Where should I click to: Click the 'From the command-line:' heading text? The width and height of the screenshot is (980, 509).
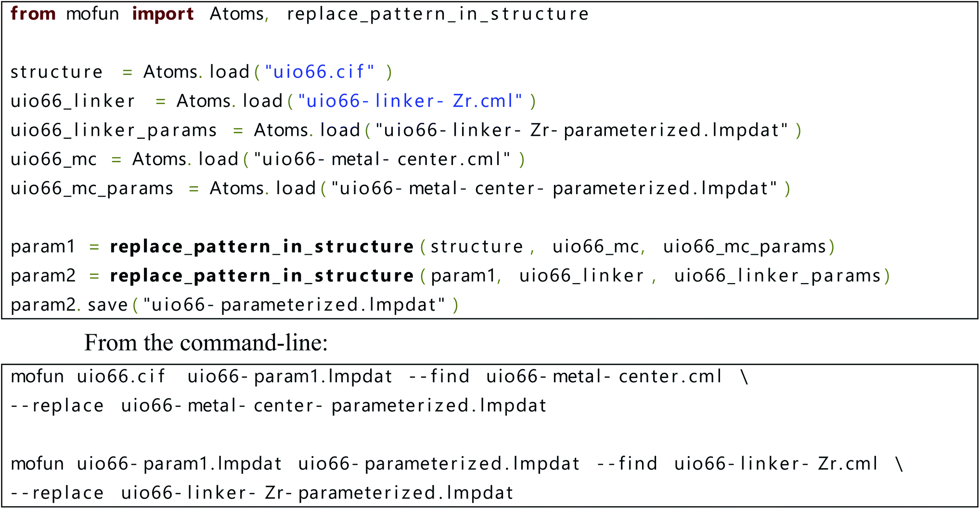point(206,343)
